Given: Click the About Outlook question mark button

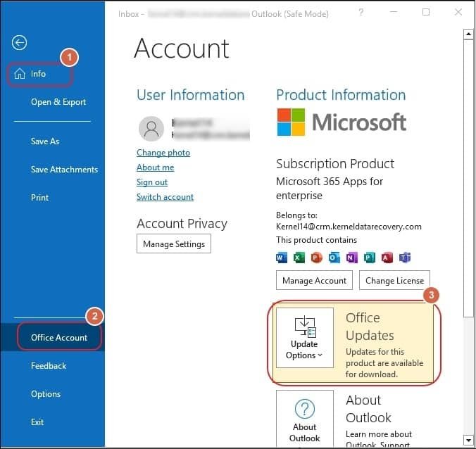Looking at the screenshot, I should 305,420.
